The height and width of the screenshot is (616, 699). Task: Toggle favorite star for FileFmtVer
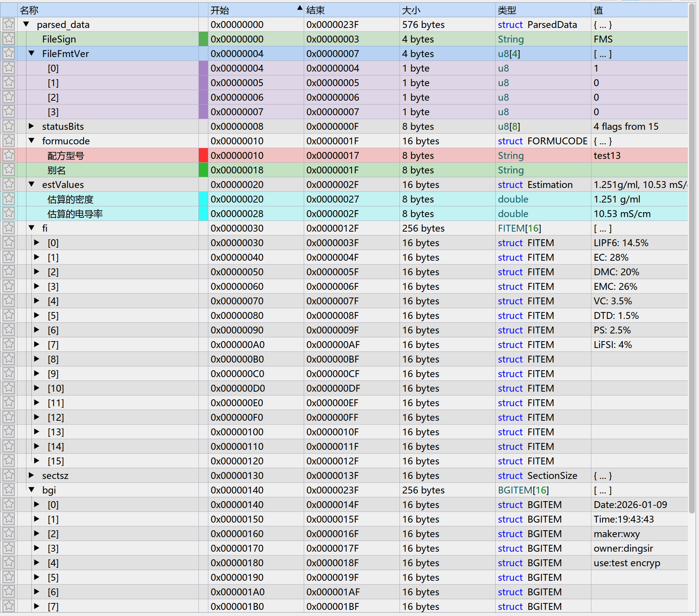9,54
